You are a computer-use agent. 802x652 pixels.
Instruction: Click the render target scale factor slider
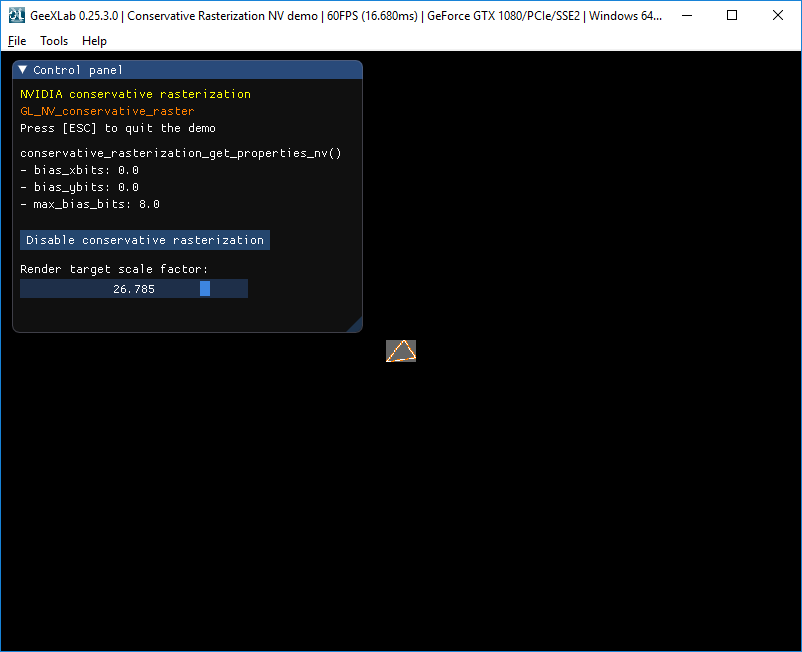pyautogui.click(x=134, y=289)
